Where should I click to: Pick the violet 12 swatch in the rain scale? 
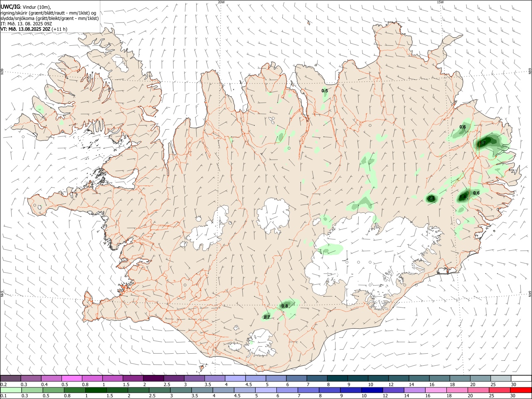(x=393, y=390)
